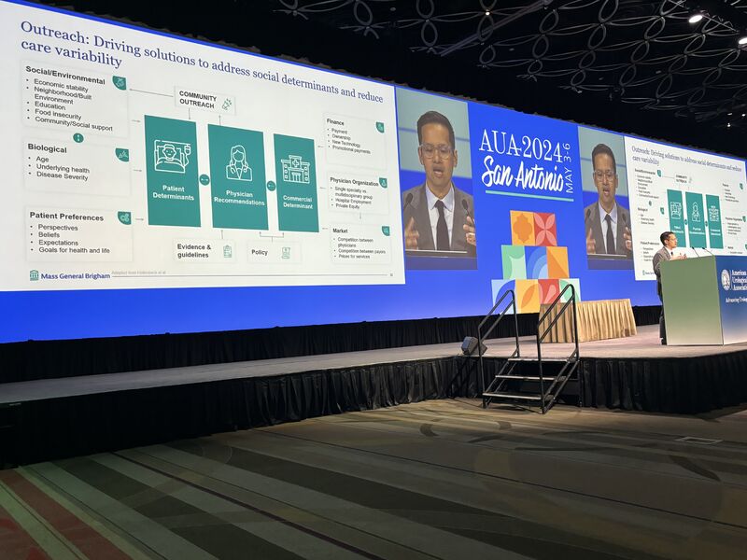Click the 'Underlying health' bullet
This screenshot has width=747, height=560.
pyautogui.click(x=63, y=168)
